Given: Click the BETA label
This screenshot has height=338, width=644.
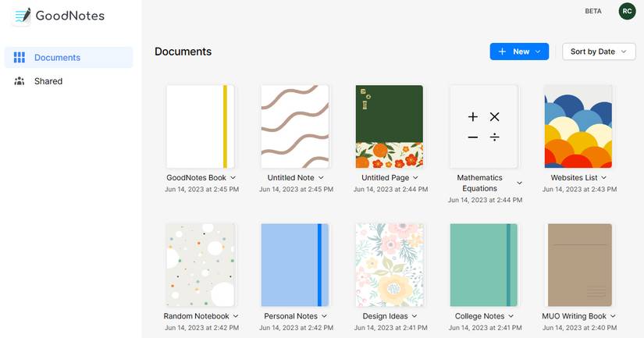Looking at the screenshot, I should (x=593, y=11).
